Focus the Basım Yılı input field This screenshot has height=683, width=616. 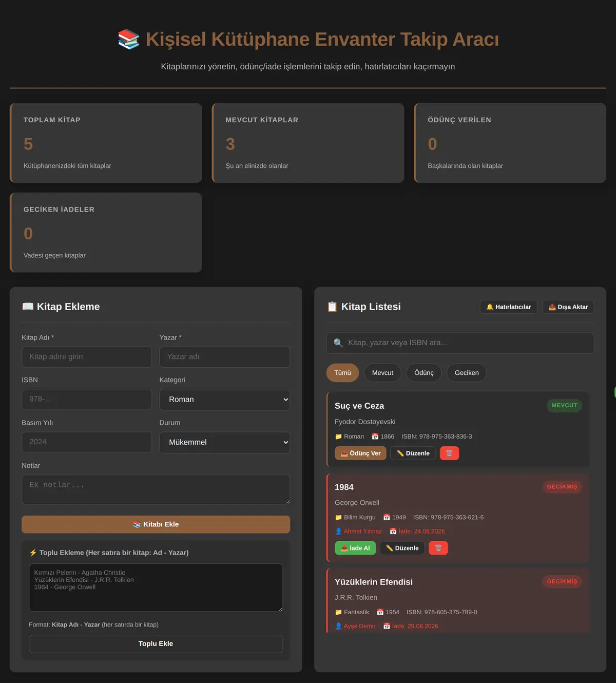[87, 442]
